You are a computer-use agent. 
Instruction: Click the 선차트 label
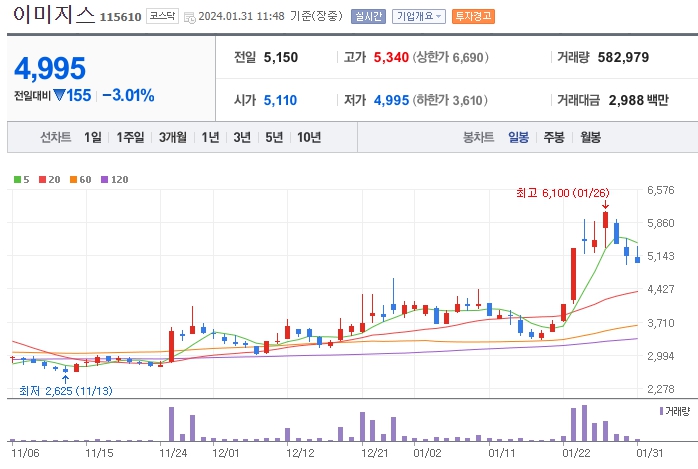tap(56, 137)
